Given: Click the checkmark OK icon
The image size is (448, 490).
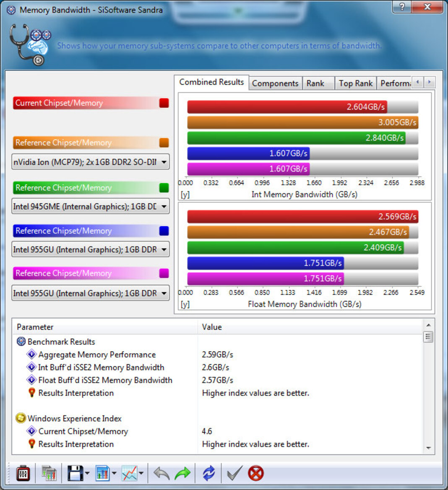Looking at the screenshot, I should click(x=235, y=473).
